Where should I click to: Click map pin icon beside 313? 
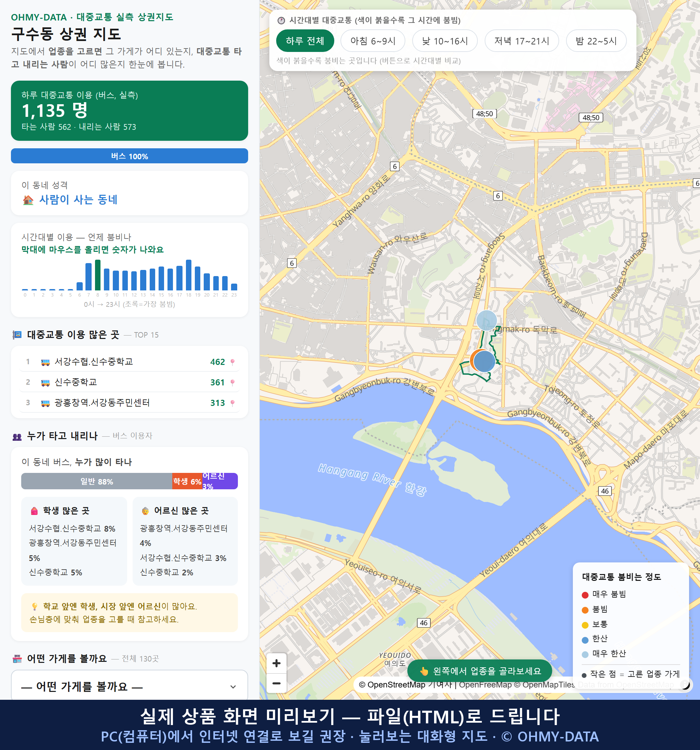coord(232,403)
